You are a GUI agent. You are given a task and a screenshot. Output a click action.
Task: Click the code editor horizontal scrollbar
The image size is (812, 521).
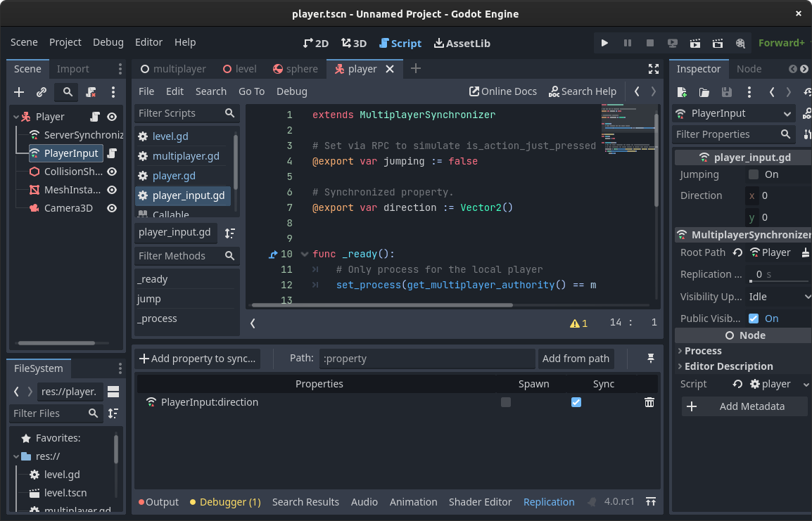pyautogui.click(x=382, y=305)
